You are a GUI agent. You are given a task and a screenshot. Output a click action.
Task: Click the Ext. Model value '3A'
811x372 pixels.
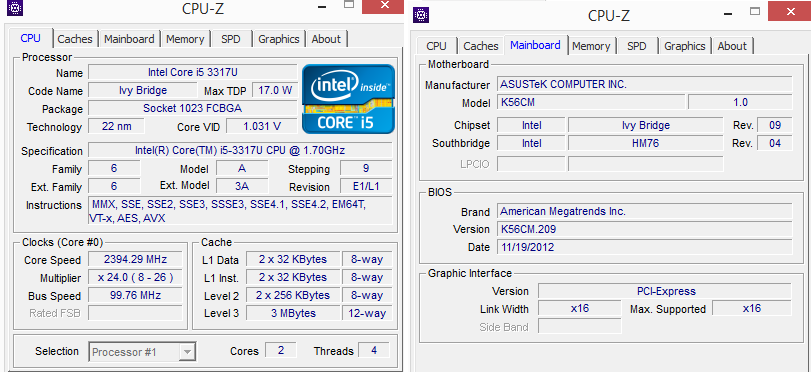[x=242, y=186]
